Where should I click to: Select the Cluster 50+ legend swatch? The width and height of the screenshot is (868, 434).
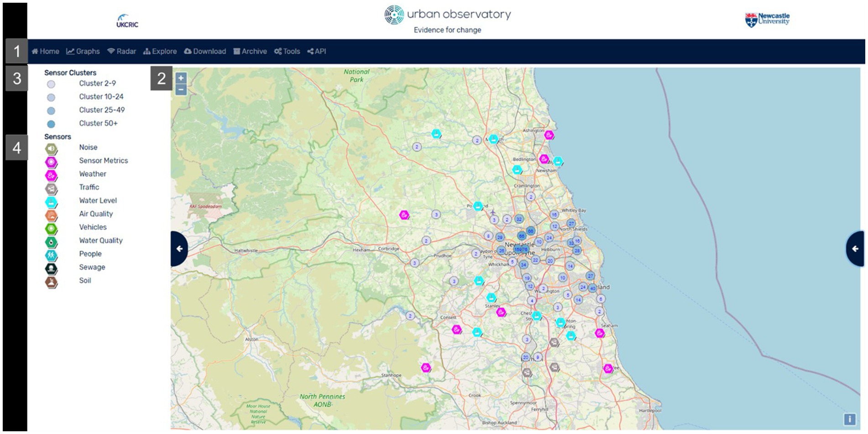click(x=51, y=124)
